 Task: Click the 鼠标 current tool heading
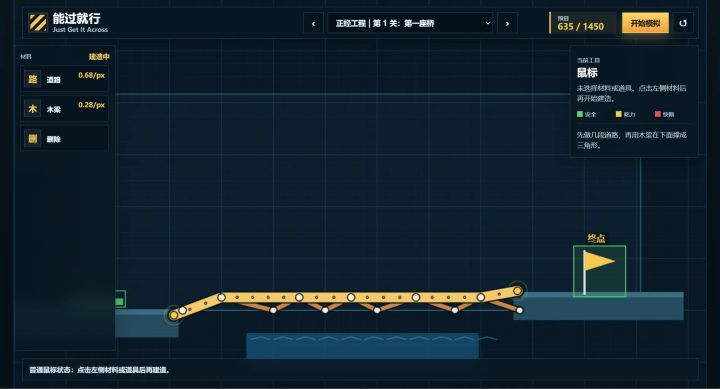[x=587, y=73]
